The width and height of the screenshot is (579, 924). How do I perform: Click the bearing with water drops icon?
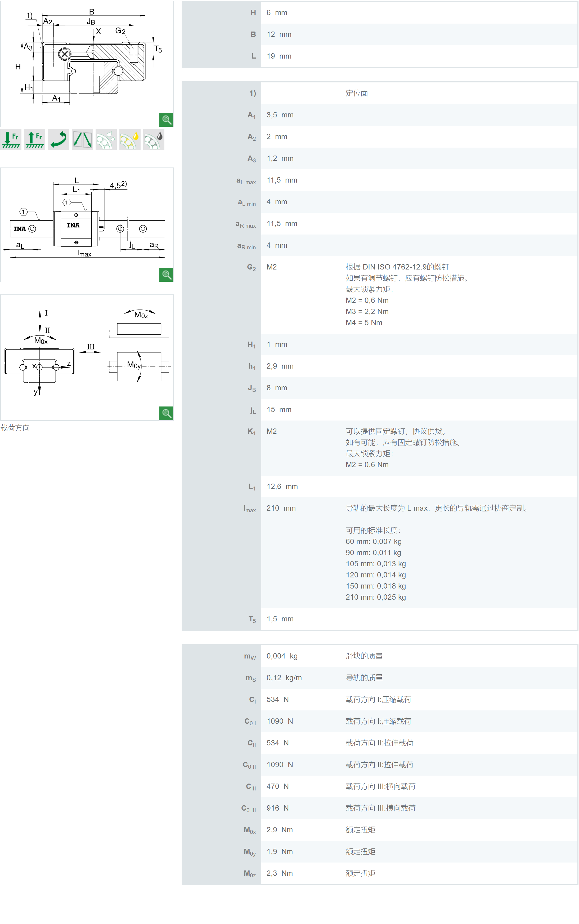pyautogui.click(x=106, y=139)
